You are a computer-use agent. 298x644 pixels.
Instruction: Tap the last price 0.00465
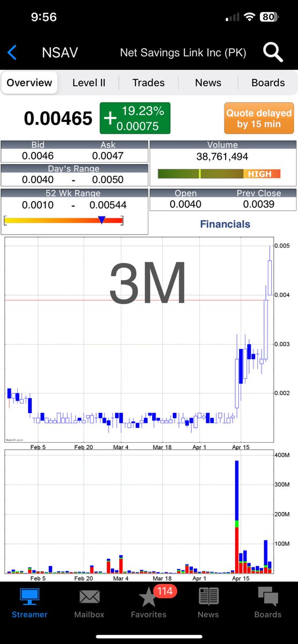coord(58,119)
